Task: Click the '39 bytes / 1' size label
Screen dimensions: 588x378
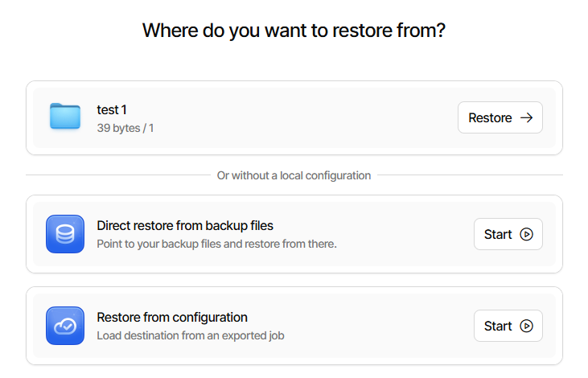Action: (125, 128)
